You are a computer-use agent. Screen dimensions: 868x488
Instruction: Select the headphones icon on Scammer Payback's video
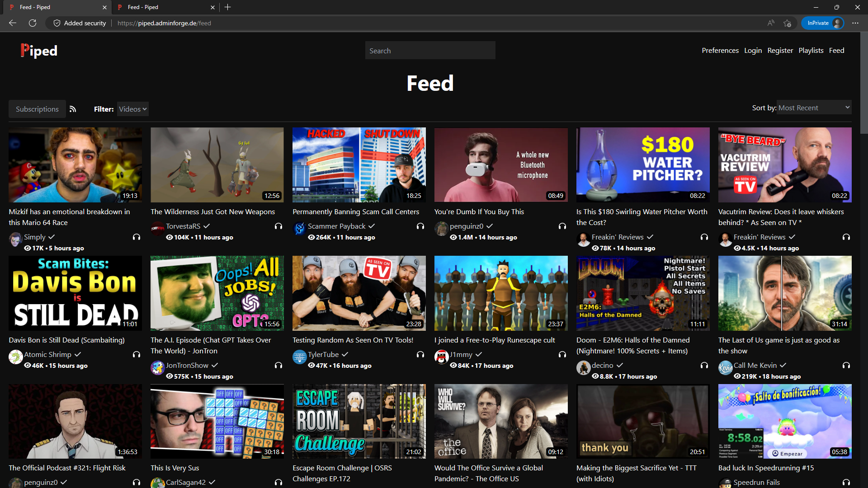[420, 227]
